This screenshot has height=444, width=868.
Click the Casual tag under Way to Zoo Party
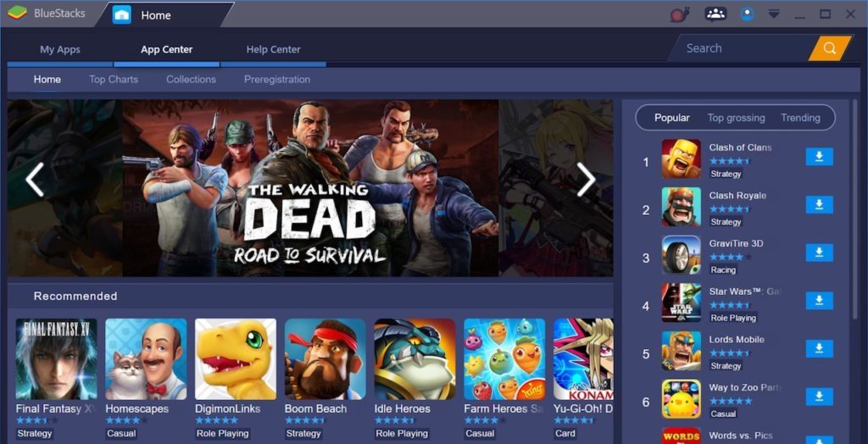pos(723,413)
